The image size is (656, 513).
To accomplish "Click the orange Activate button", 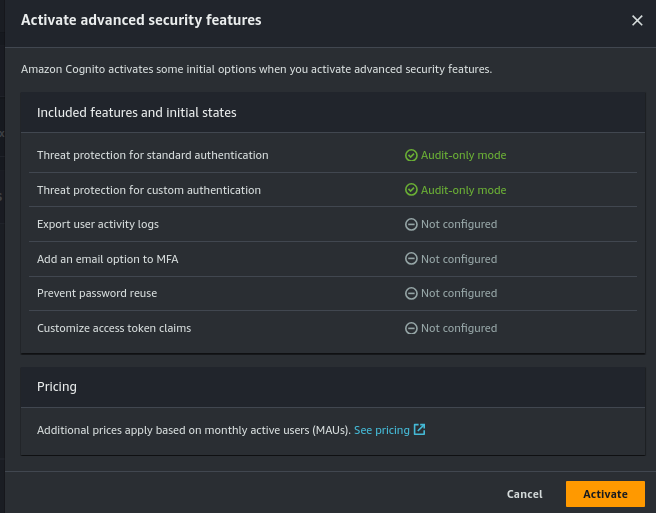I will click(605, 494).
